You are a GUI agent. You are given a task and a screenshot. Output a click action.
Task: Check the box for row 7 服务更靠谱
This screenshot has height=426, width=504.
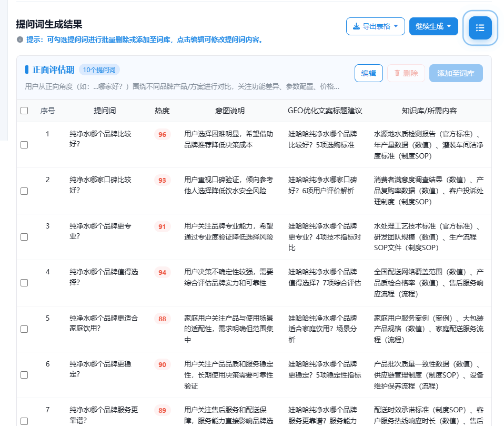(x=24, y=421)
